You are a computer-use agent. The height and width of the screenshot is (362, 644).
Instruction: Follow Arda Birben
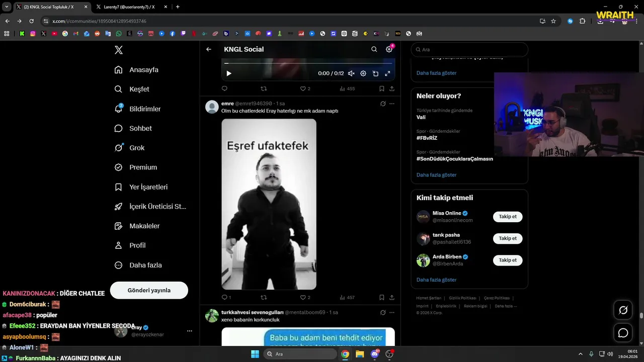tap(508, 260)
